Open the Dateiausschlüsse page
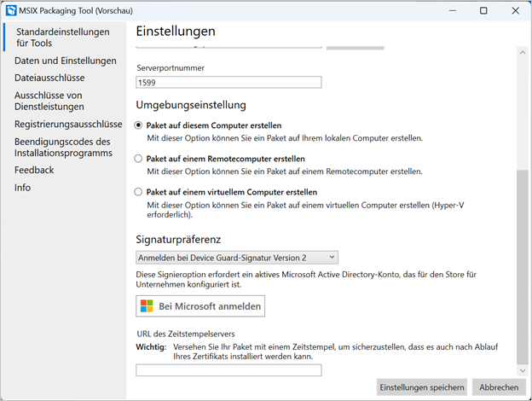Image resolution: width=532 pixels, height=401 pixels. 49,78
